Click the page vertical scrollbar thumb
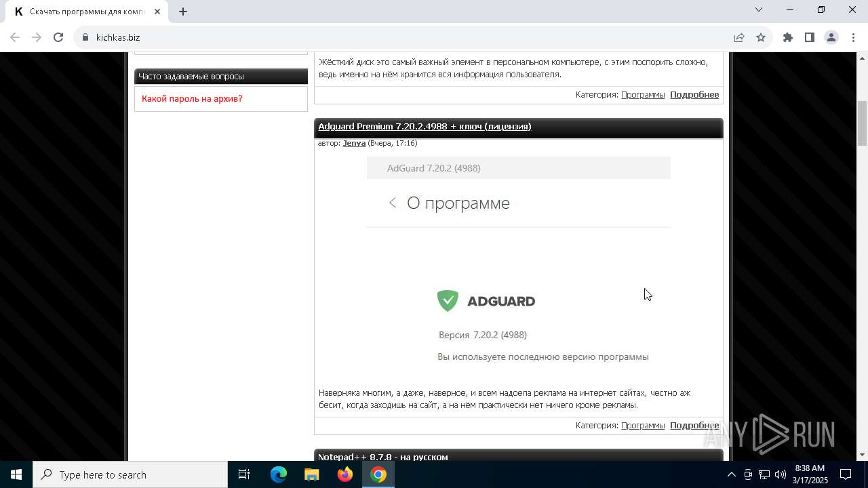The image size is (868, 488). point(863,123)
